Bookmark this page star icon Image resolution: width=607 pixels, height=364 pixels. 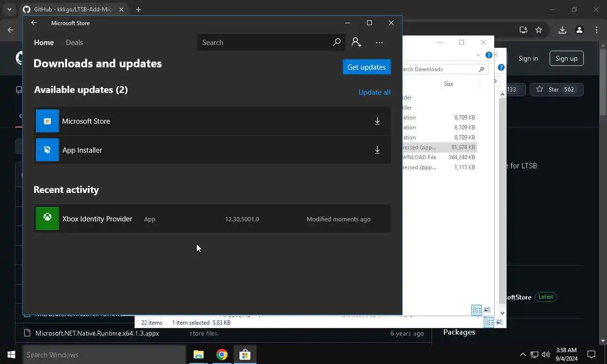coord(539,30)
